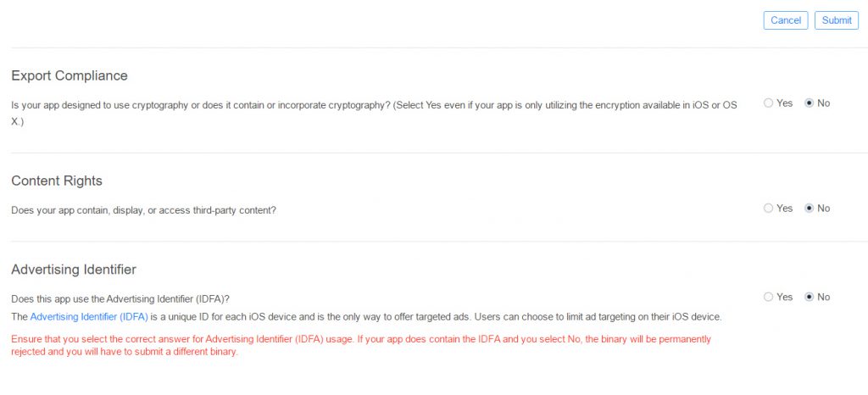Viewport: 868px width, 395px height.
Task: Click the Export Compliance section heading
Action: coord(70,75)
